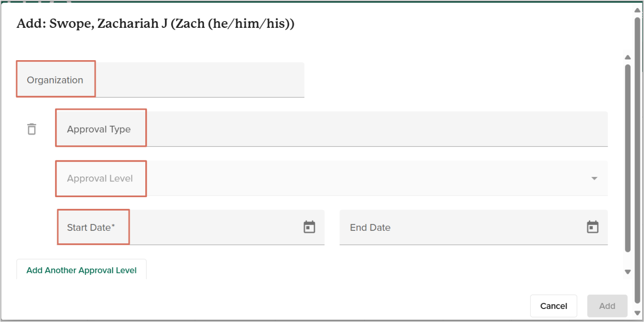Open the Start Date calendar picker
This screenshot has width=644, height=322.
coord(309,227)
